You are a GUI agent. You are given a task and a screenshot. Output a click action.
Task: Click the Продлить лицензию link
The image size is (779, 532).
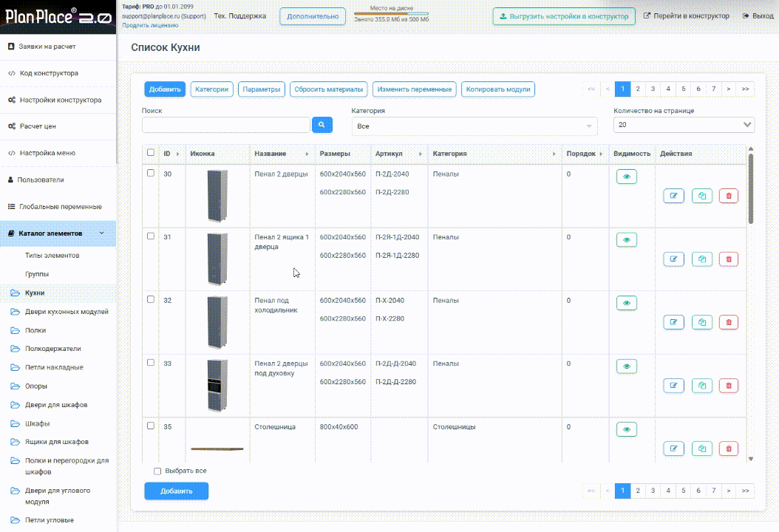(x=150, y=25)
